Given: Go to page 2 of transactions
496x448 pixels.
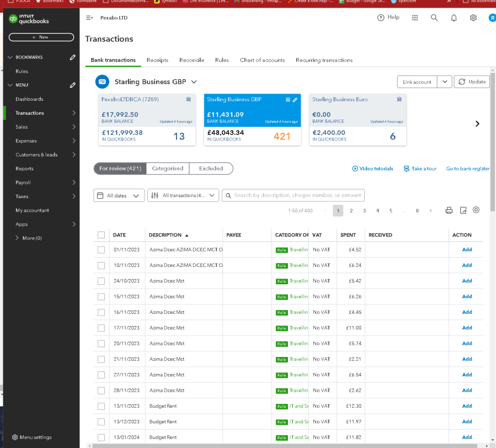Looking at the screenshot, I should coord(351,211).
